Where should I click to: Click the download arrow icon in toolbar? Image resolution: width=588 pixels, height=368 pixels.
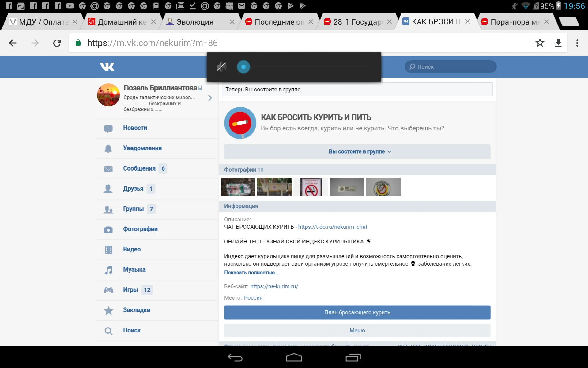pos(558,43)
